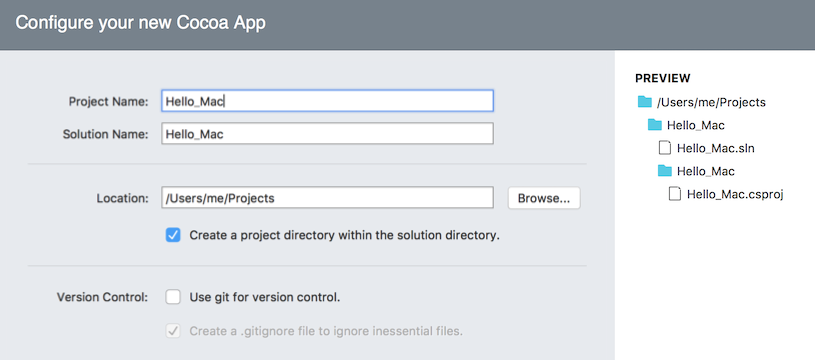This screenshot has height=360, width=815.
Task: Click the Hello_Mac.sln file icon
Action: pos(665,148)
